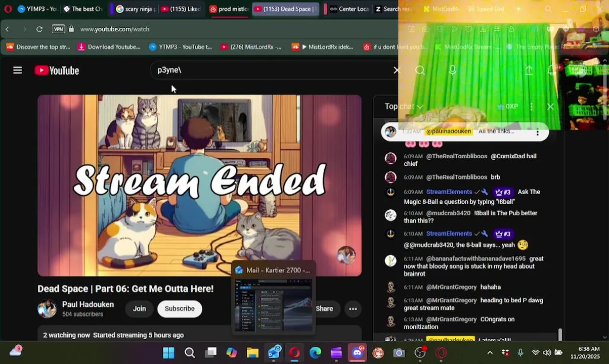Switch to the '(1155) Liked' tab
This screenshot has height=364, width=609.
coord(181,9)
